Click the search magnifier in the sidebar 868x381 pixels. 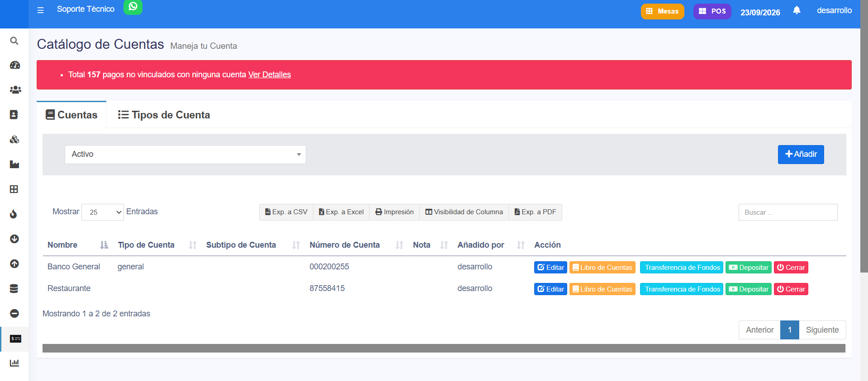(x=14, y=41)
